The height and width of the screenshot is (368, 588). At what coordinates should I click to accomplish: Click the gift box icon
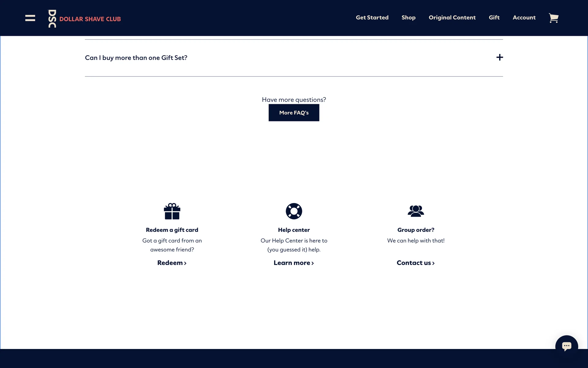(172, 211)
